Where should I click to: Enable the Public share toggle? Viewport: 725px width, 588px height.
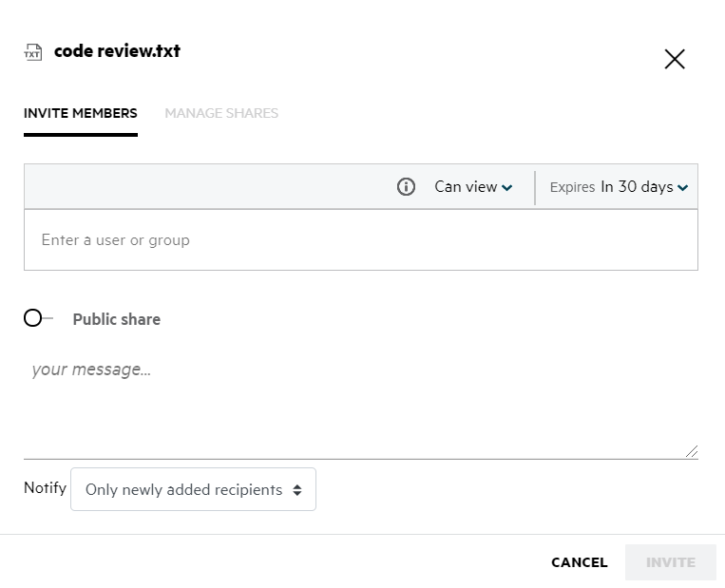[36, 318]
